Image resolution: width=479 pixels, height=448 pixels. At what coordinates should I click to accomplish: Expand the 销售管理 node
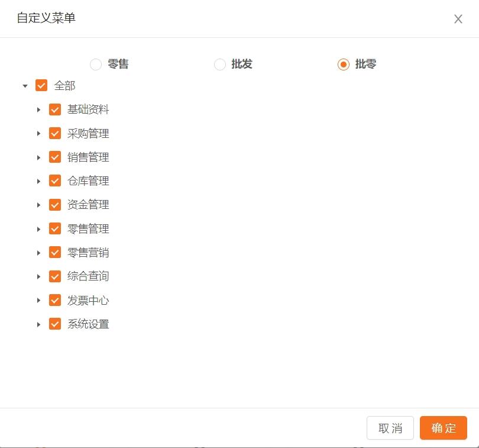38,157
